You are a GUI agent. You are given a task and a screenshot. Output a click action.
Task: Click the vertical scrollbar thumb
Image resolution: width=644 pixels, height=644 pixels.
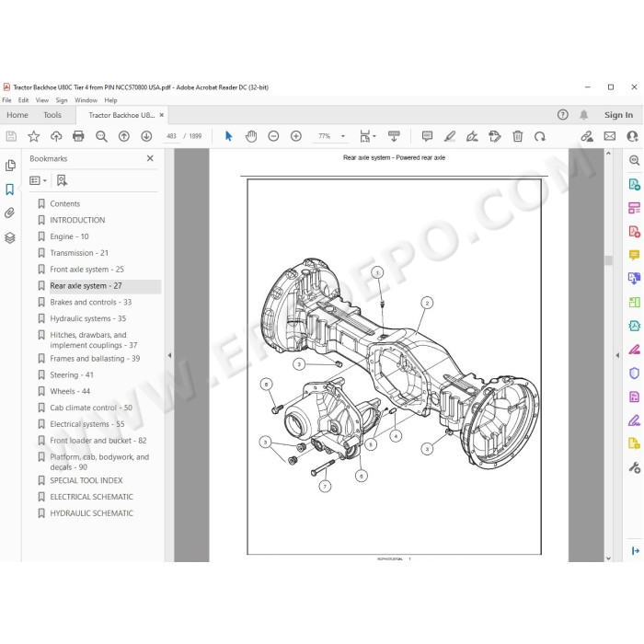pos(608,260)
